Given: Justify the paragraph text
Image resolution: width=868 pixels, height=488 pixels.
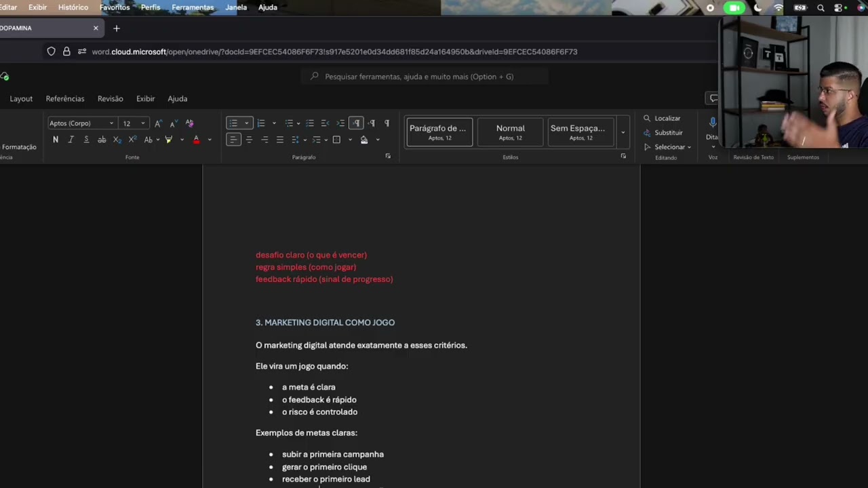Looking at the screenshot, I should (279, 140).
